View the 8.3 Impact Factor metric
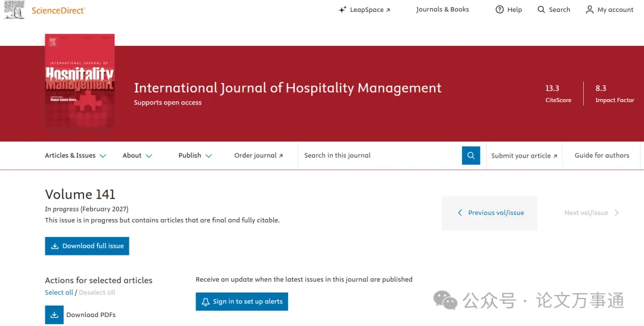This screenshot has height=326, width=644. [614, 94]
